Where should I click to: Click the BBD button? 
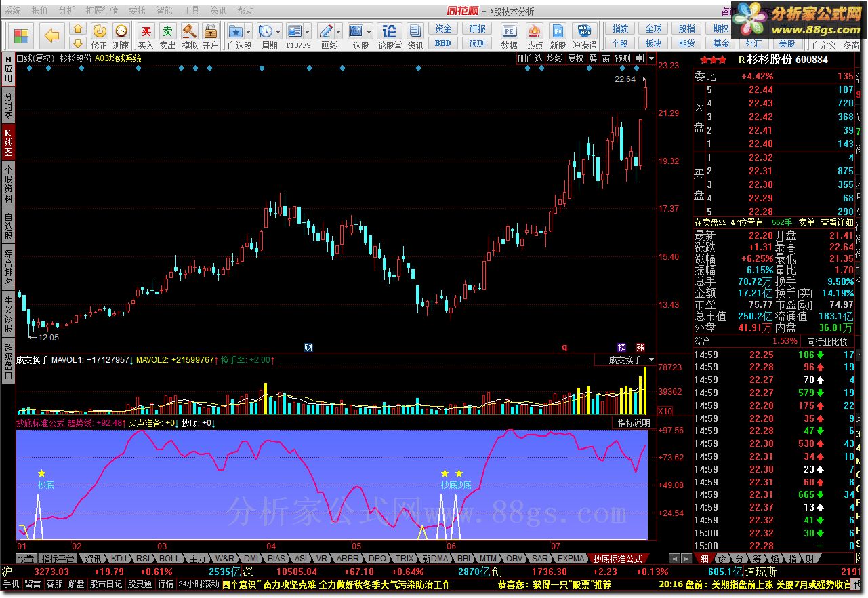click(443, 43)
